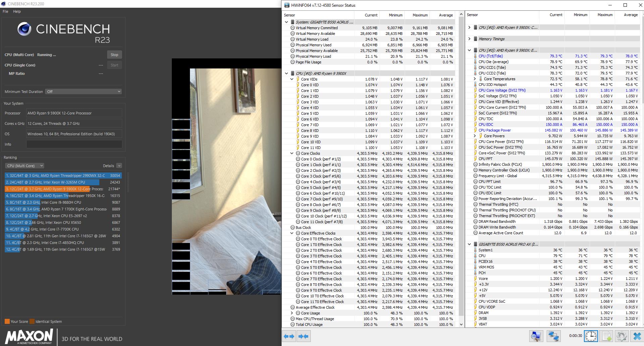Collapse the Core Effective Clocks node

coord(292,233)
